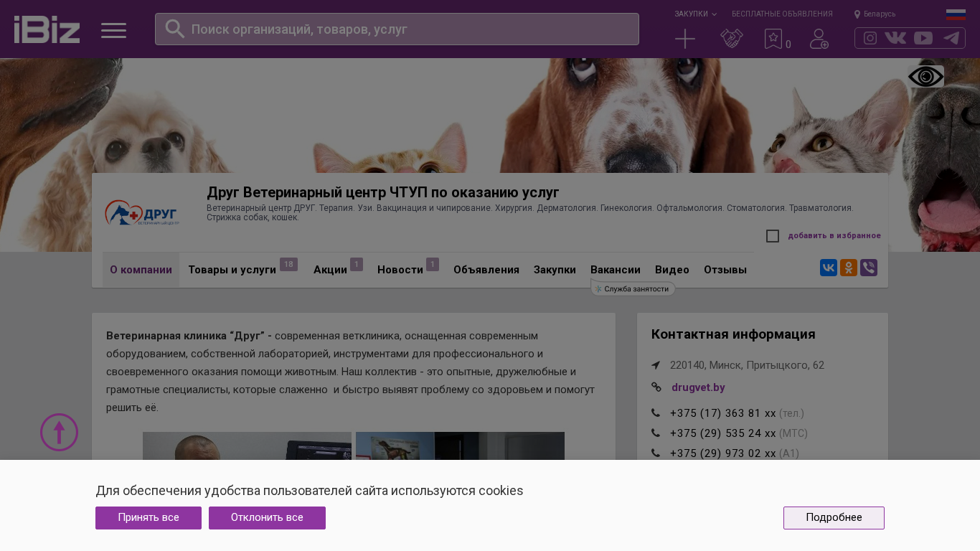Share company on VK
Viewport: 980px width, 551px height.
point(829,268)
